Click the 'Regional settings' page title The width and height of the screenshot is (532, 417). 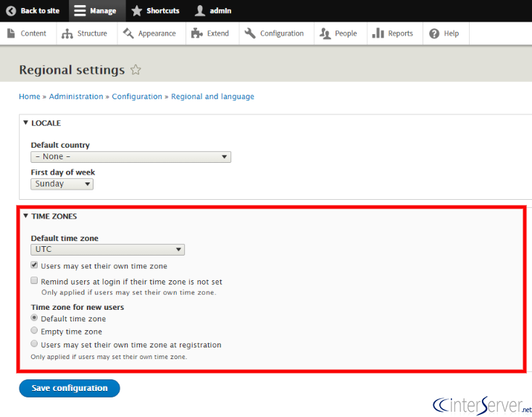tap(72, 69)
